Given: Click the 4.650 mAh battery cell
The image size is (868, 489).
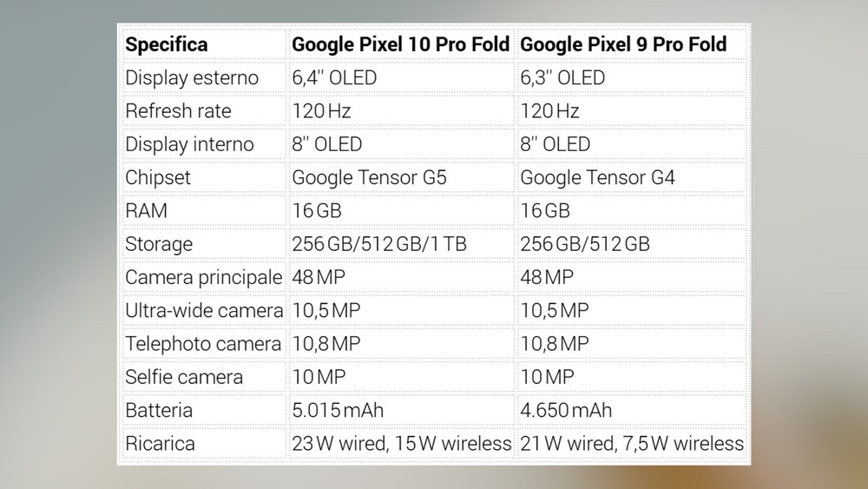Looking at the screenshot, I should pos(566,410).
